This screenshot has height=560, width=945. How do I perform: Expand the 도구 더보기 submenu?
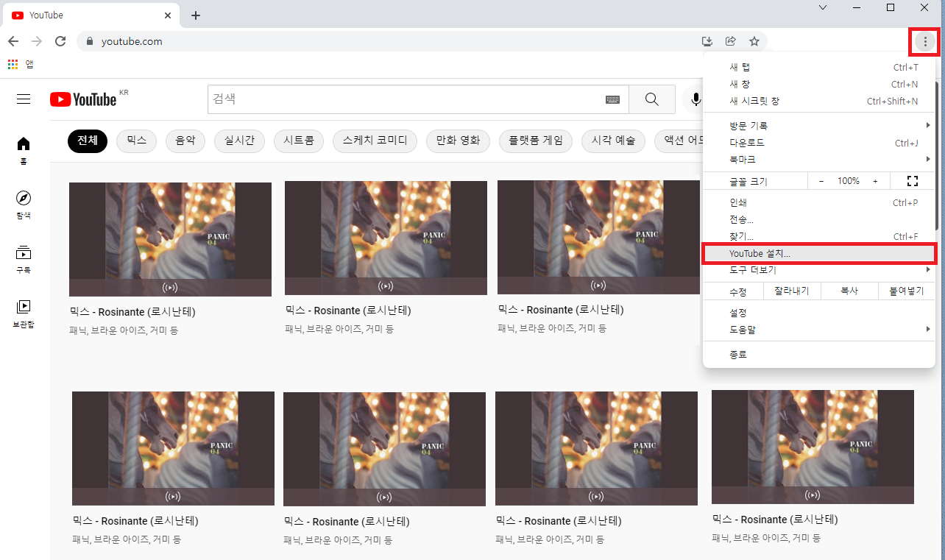tap(818, 270)
